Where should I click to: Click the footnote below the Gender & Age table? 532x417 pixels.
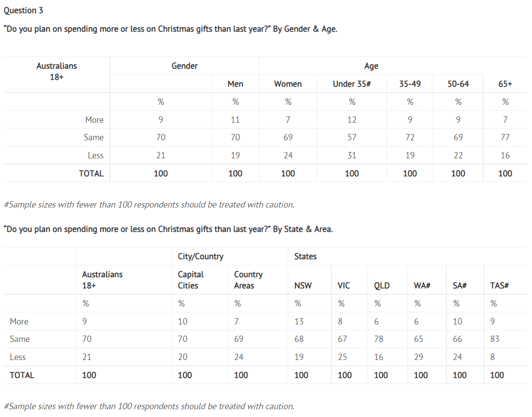(148, 205)
